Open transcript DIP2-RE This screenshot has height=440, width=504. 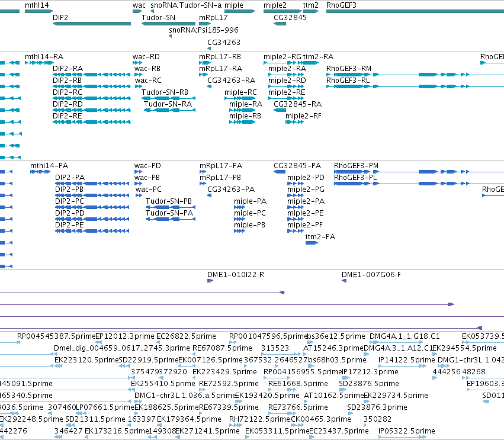(x=92, y=122)
